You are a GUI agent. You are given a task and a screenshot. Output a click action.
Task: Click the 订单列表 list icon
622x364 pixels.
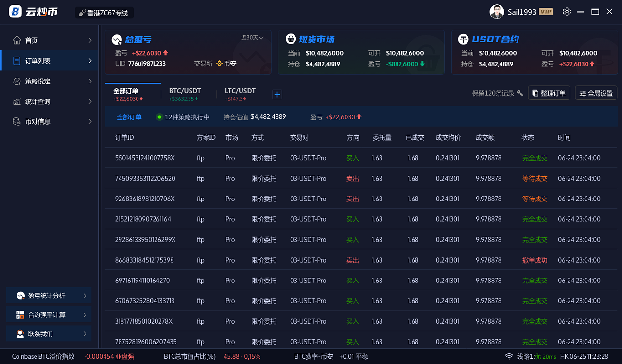click(x=17, y=61)
